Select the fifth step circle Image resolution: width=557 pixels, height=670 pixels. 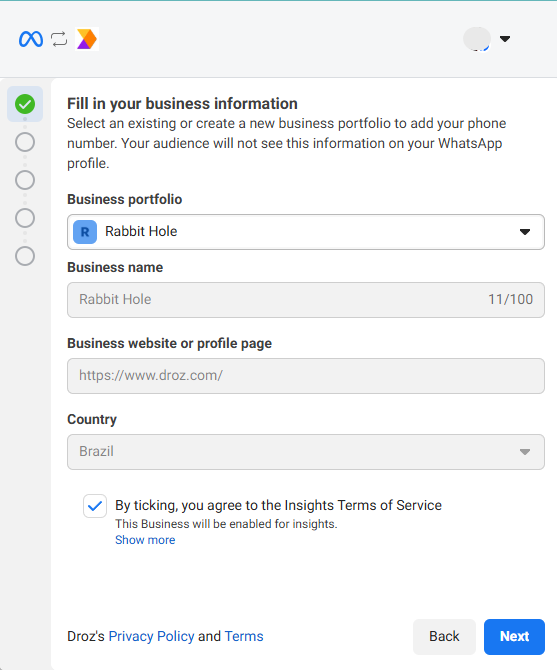(x=25, y=256)
